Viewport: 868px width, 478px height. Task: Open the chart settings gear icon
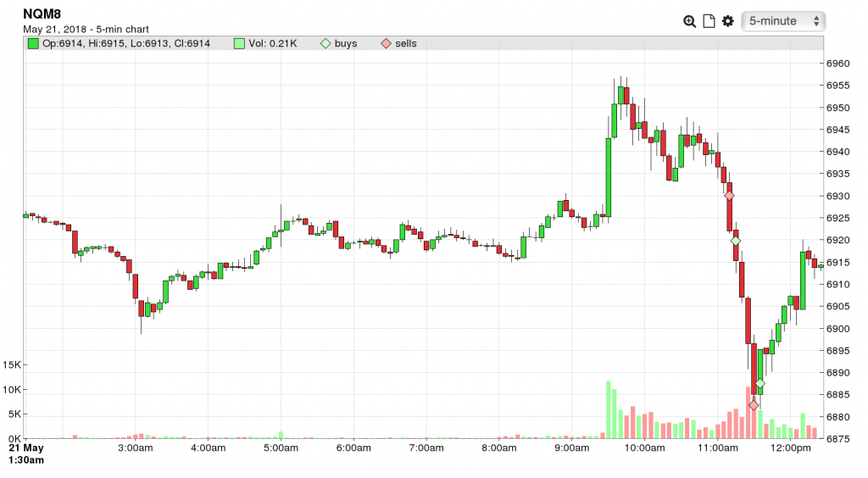728,21
